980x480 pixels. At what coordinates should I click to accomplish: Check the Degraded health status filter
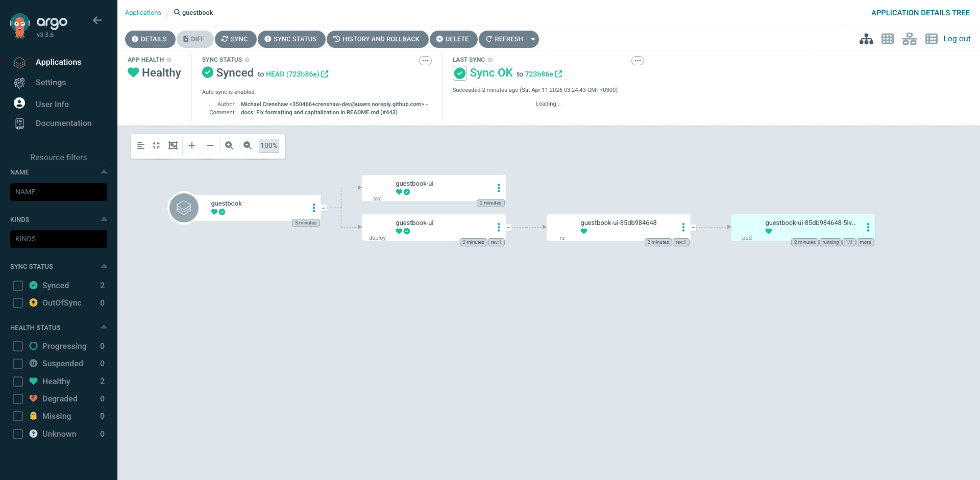tap(17, 398)
